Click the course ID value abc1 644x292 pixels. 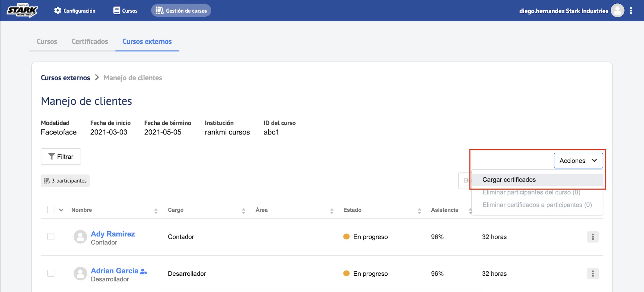[271, 132]
